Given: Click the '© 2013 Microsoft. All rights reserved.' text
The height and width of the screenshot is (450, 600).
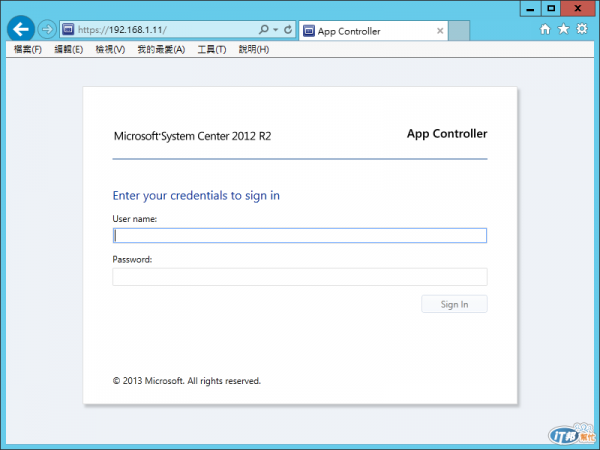Looking at the screenshot, I should [x=186, y=381].
